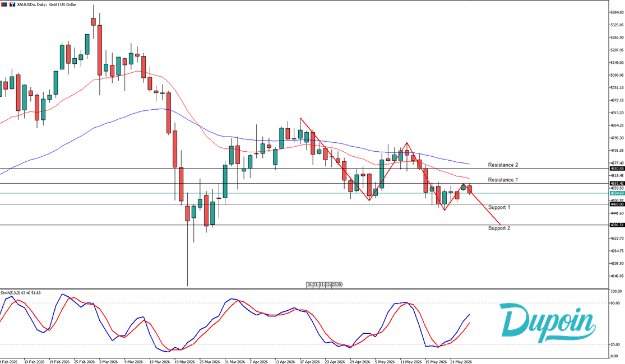Click the 4483.00 price tag on the axis
The width and height of the screenshot is (625, 364).
(617, 204)
